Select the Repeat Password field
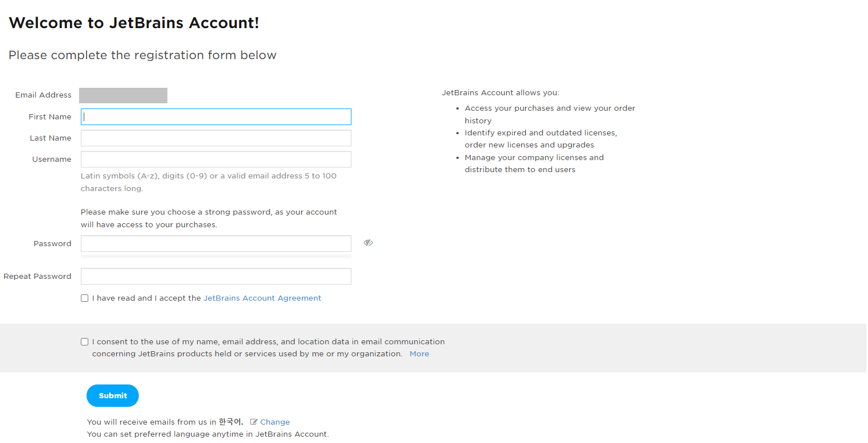This screenshot has height=443, width=868. click(216, 276)
